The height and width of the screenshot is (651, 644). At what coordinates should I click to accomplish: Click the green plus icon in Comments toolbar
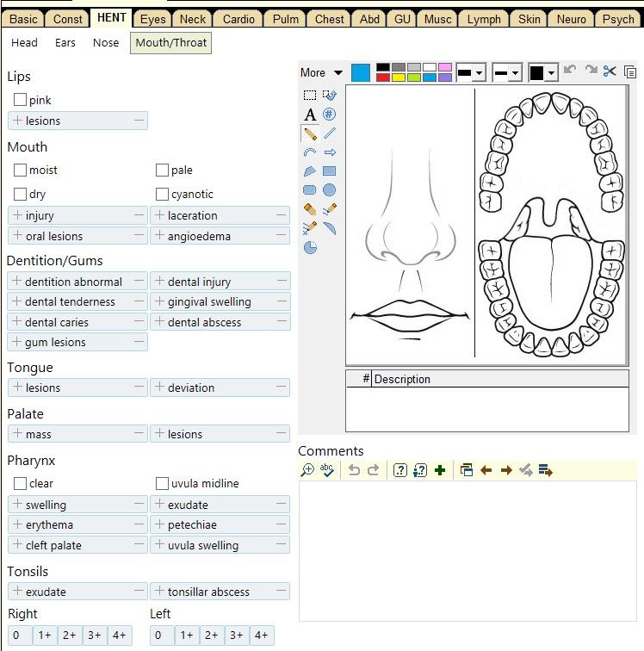[440, 470]
